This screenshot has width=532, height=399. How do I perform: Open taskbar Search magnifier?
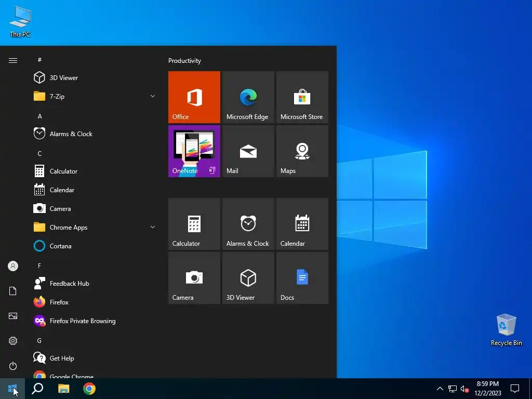[37, 389]
